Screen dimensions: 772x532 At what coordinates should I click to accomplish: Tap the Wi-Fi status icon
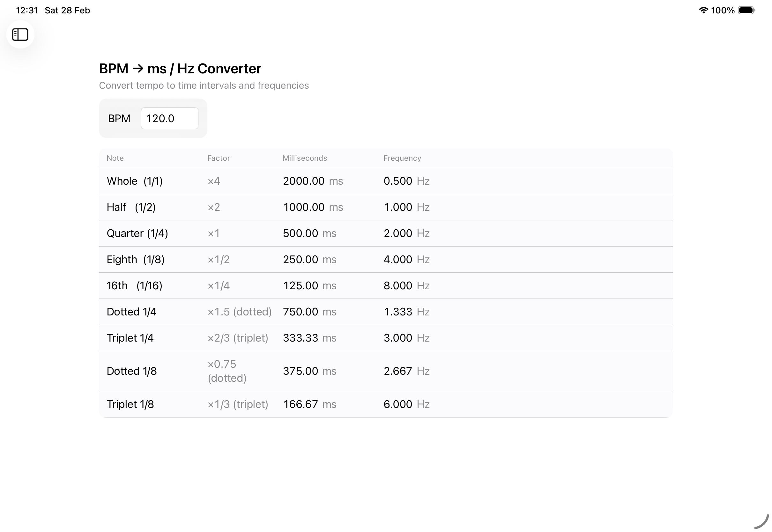click(x=703, y=10)
